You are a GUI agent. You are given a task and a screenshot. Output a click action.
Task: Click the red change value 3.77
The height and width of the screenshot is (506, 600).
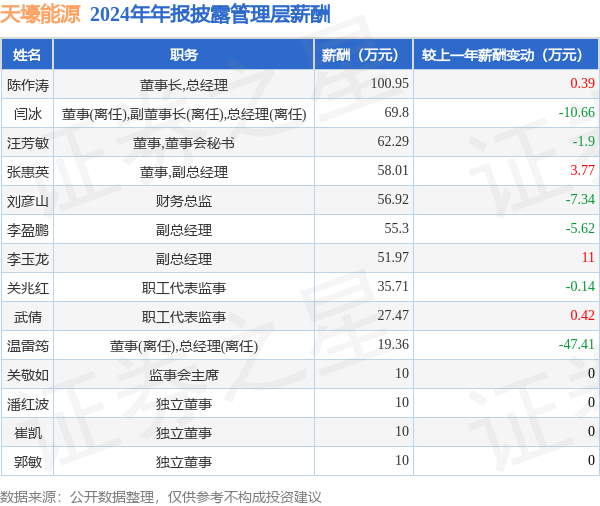582,170
